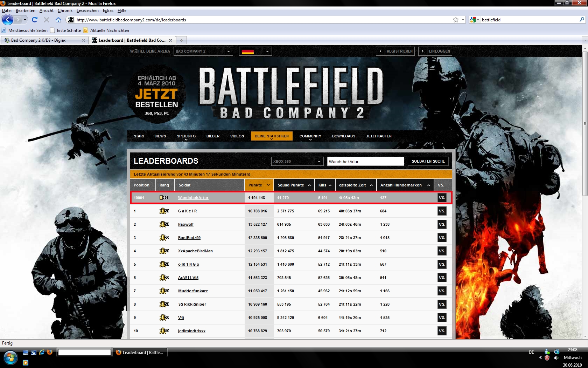
Task: Click the REGISTRIEREN button
Action: click(x=395, y=51)
